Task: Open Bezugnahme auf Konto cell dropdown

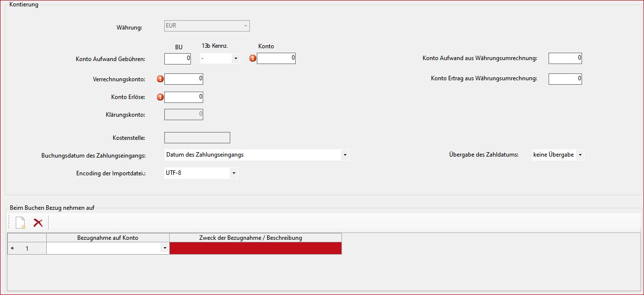Action: (164, 249)
